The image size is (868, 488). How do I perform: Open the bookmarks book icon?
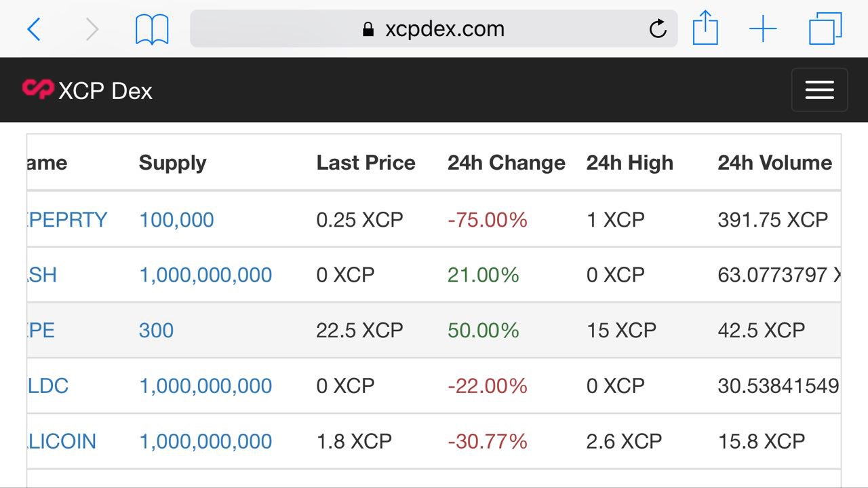coord(152,30)
